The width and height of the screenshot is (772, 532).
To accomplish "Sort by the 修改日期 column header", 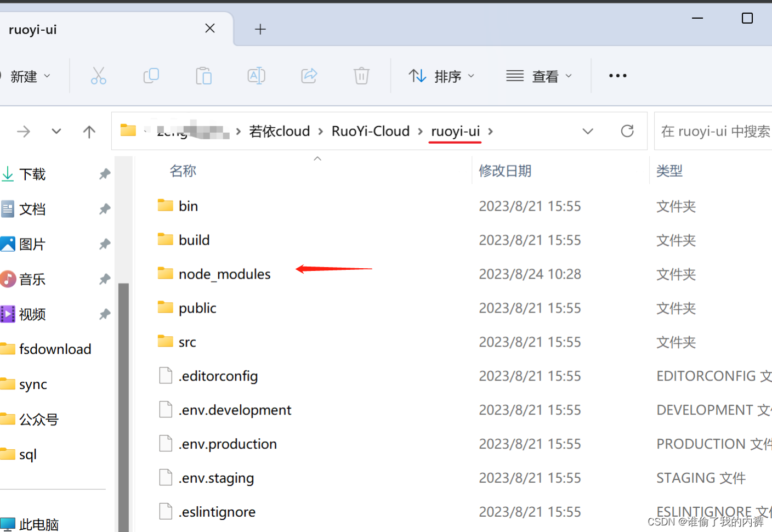I will 505,171.
